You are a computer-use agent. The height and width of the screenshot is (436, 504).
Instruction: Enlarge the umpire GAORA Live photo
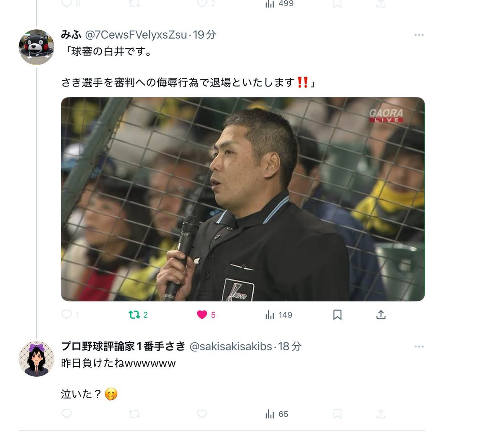[x=243, y=199]
